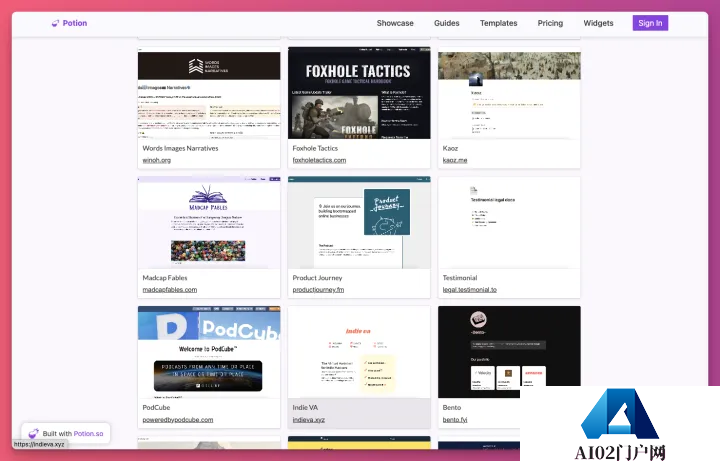Open the Bento dark thumbnail
The width and height of the screenshot is (720, 461).
[509, 352]
